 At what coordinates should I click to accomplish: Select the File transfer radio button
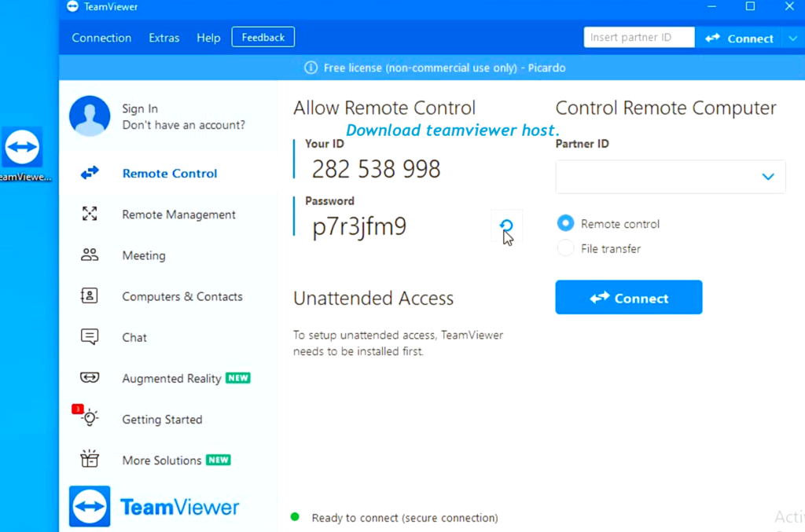(x=565, y=248)
